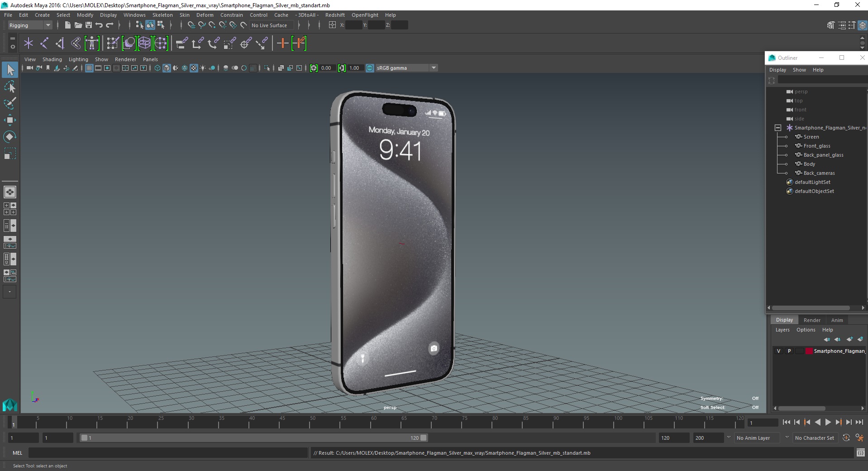Toggle smooth shade all in panel toolbar
868x471 pixels.
click(167, 68)
